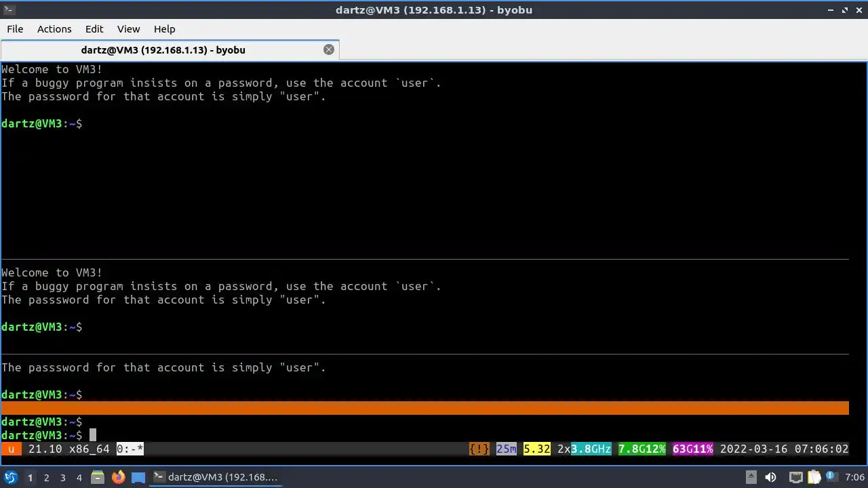Launch the file manager from panel
This screenshot has height=488, width=868.
98,477
